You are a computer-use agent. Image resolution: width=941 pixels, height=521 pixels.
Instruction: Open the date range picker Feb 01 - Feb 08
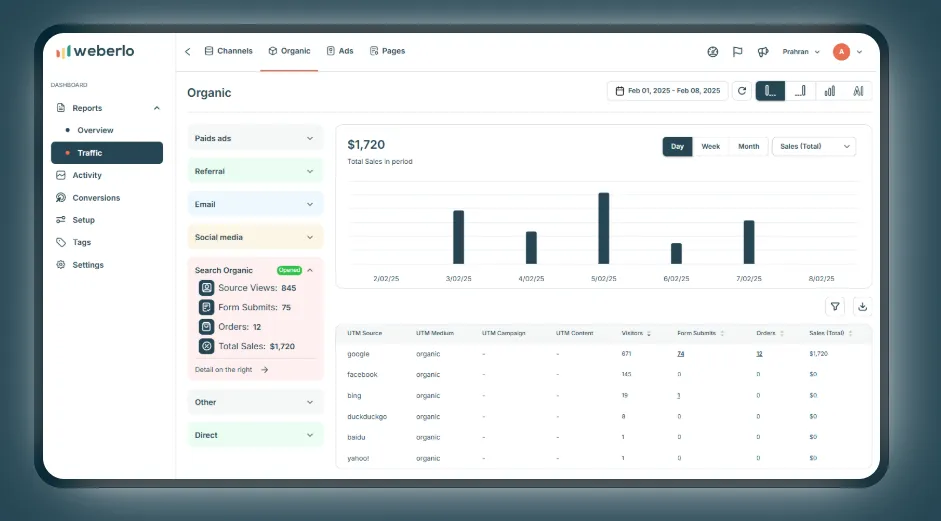[667, 91]
